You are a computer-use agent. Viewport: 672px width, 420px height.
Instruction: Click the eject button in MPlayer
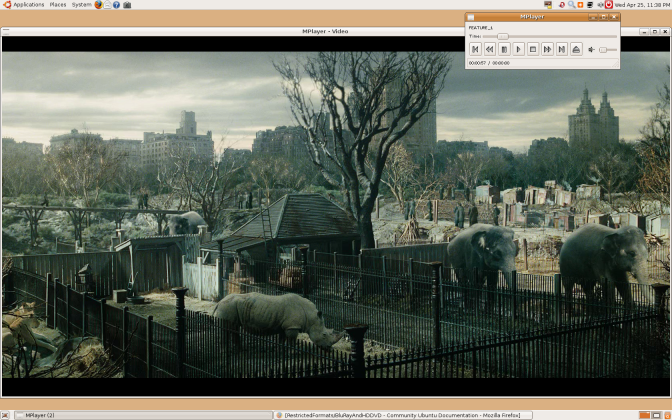tap(576, 49)
